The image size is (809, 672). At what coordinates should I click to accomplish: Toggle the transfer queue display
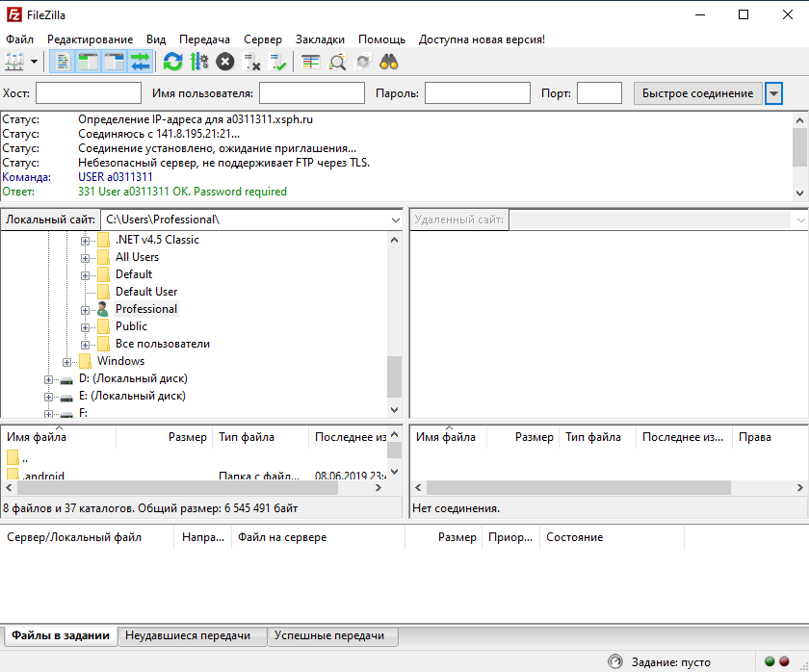pyautogui.click(x=140, y=63)
